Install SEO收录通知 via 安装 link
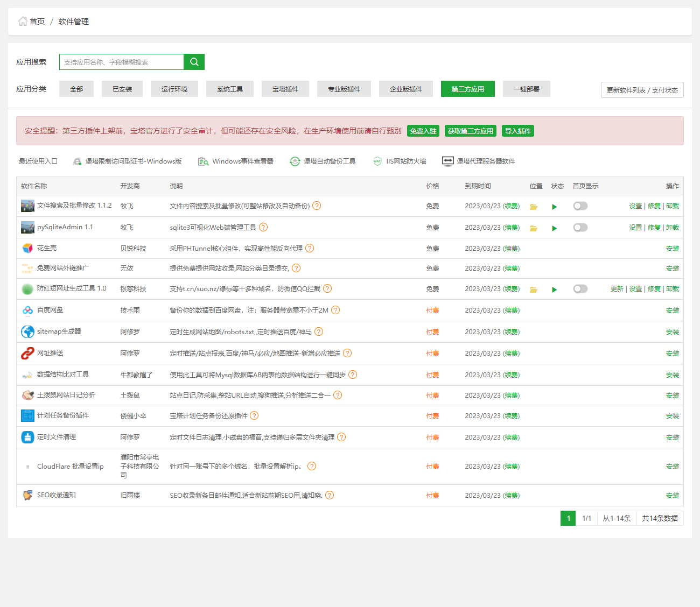This screenshot has height=607, width=700. tap(673, 495)
